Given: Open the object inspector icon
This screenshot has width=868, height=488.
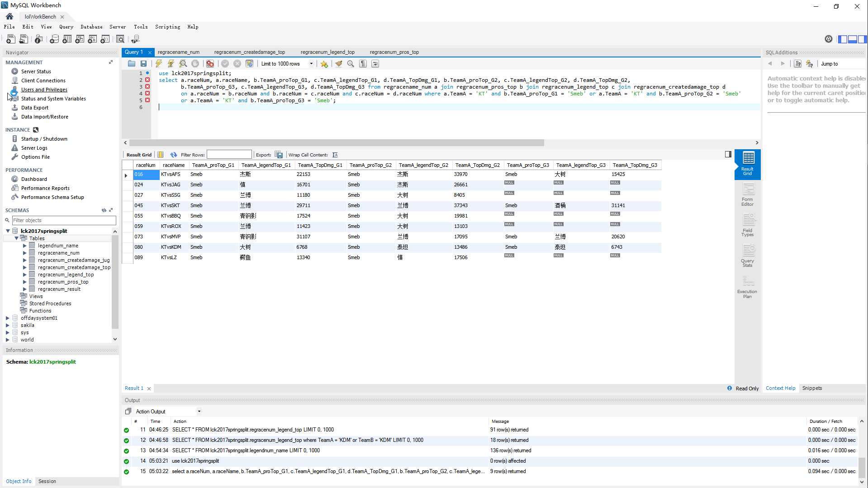Looking at the screenshot, I should 39,39.
